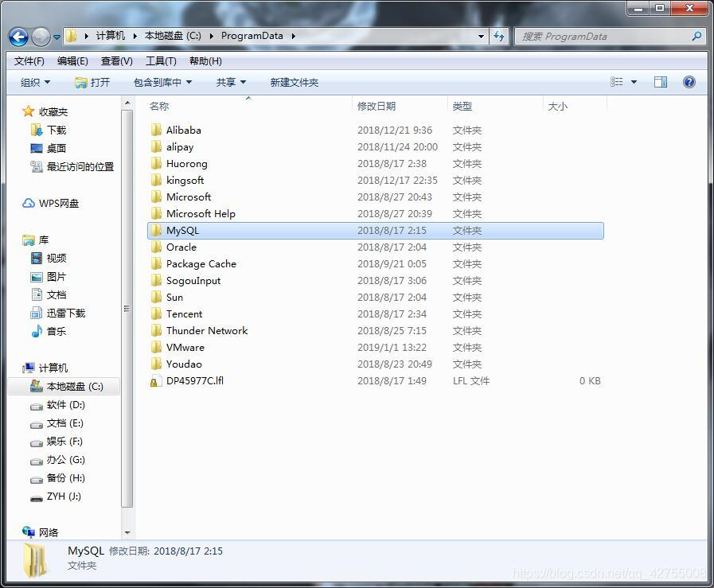Open 图片 library
714x588 pixels.
tap(49, 277)
